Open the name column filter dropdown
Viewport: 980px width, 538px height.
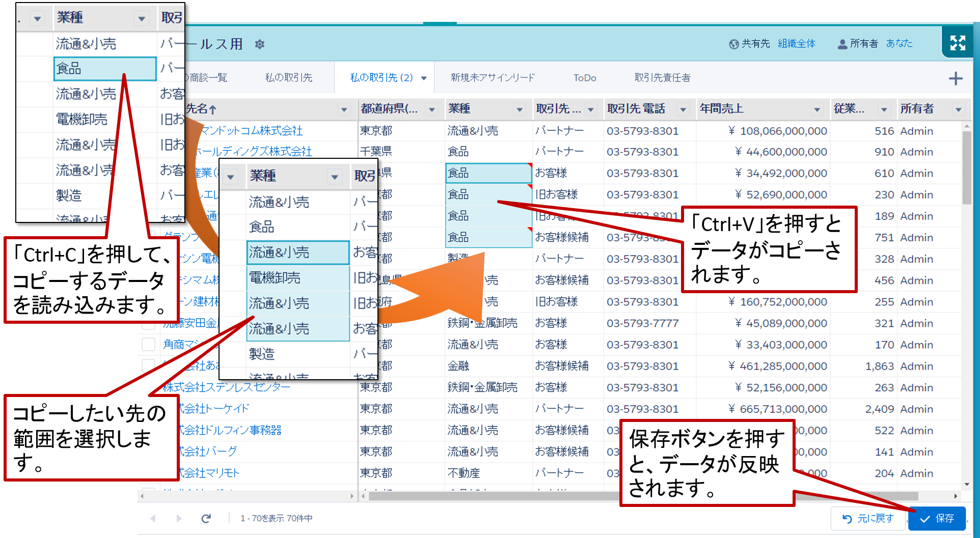pyautogui.click(x=344, y=109)
